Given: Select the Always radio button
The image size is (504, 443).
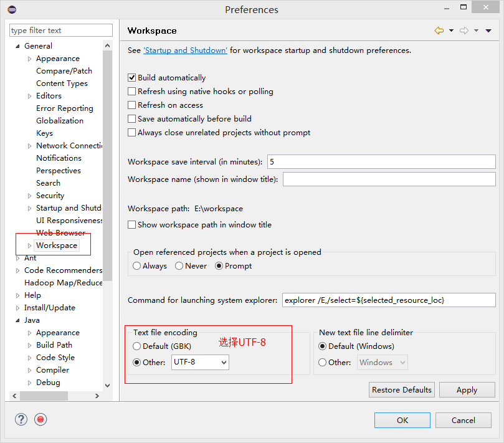Looking at the screenshot, I should coord(136,266).
